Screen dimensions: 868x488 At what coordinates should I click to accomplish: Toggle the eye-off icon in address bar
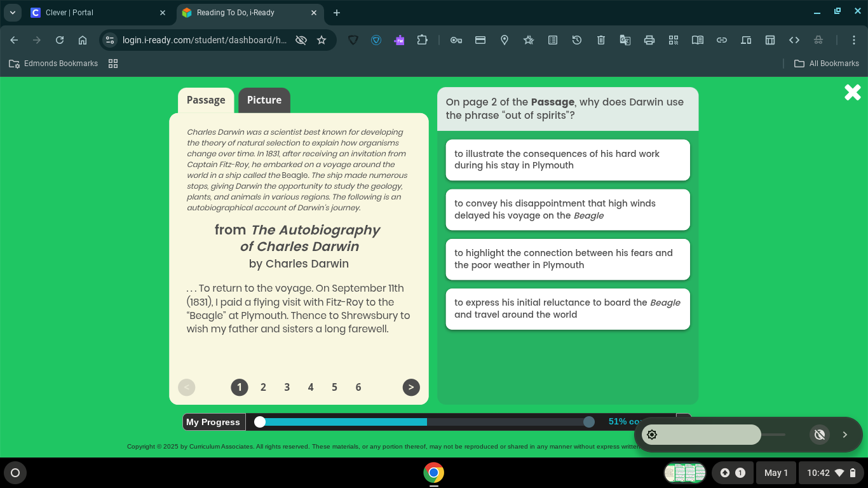tap(300, 39)
